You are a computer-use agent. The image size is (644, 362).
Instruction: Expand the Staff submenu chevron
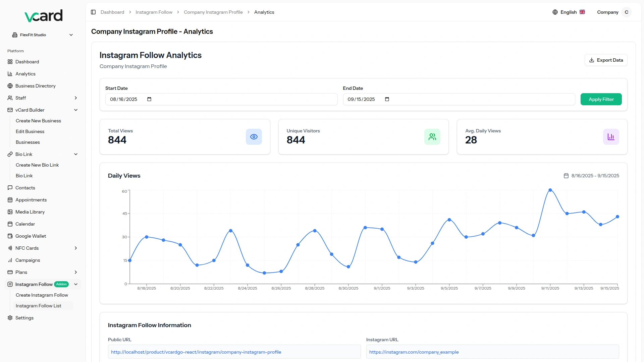point(76,98)
